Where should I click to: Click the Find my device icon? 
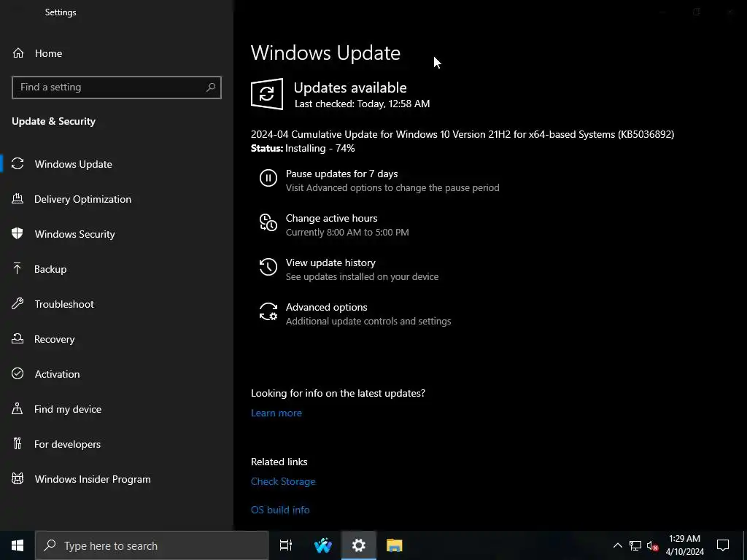tap(18, 408)
